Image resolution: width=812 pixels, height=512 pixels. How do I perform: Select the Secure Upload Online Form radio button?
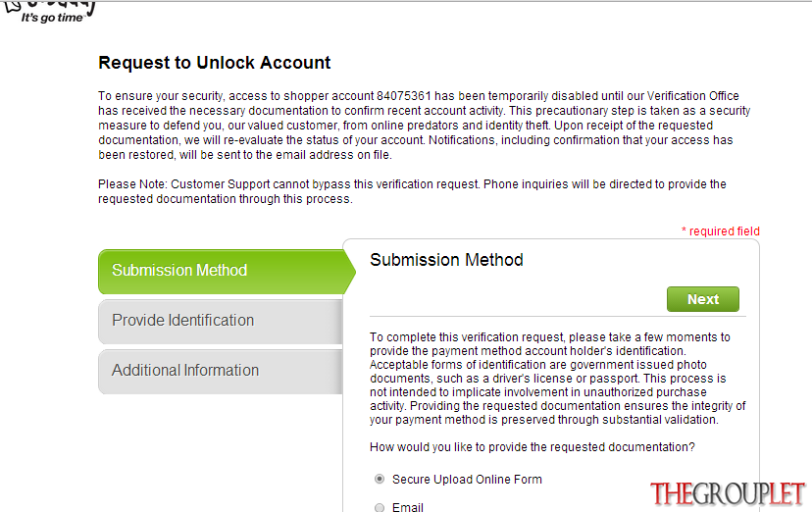click(380, 479)
